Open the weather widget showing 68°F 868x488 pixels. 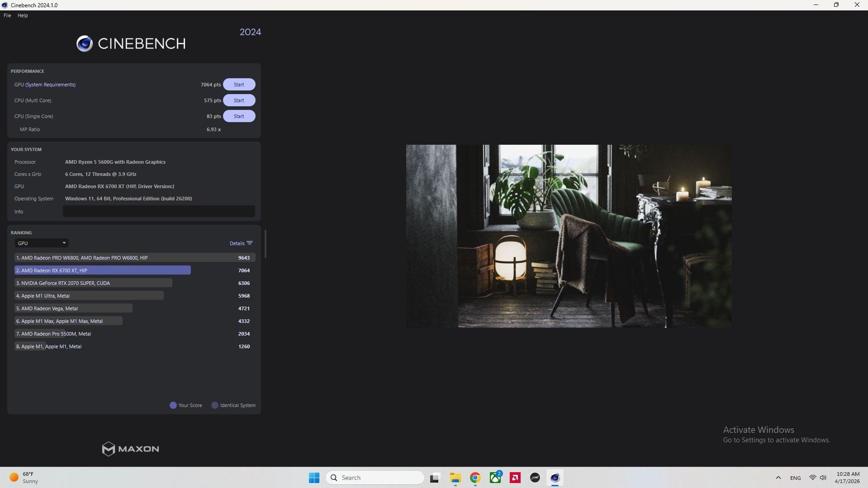pyautogui.click(x=25, y=478)
